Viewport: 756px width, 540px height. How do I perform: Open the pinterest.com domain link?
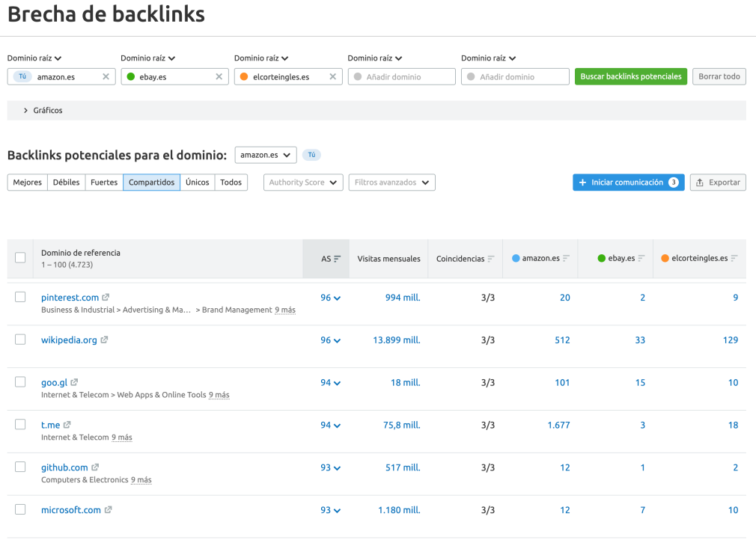70,297
